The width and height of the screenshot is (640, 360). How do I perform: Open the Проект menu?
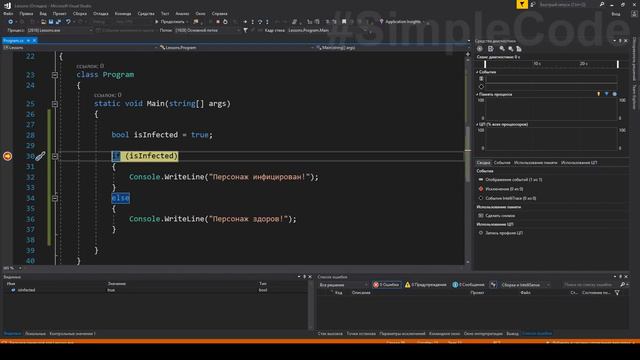tap(60, 13)
